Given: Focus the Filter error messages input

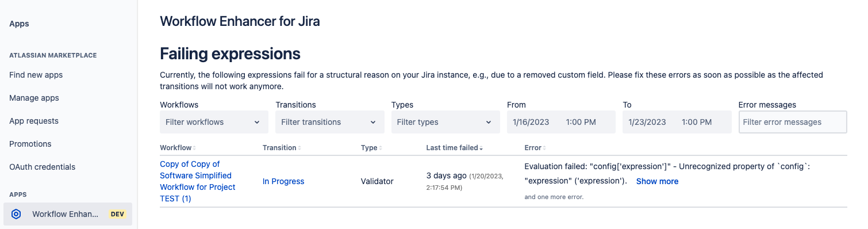Looking at the screenshot, I should pos(793,122).
